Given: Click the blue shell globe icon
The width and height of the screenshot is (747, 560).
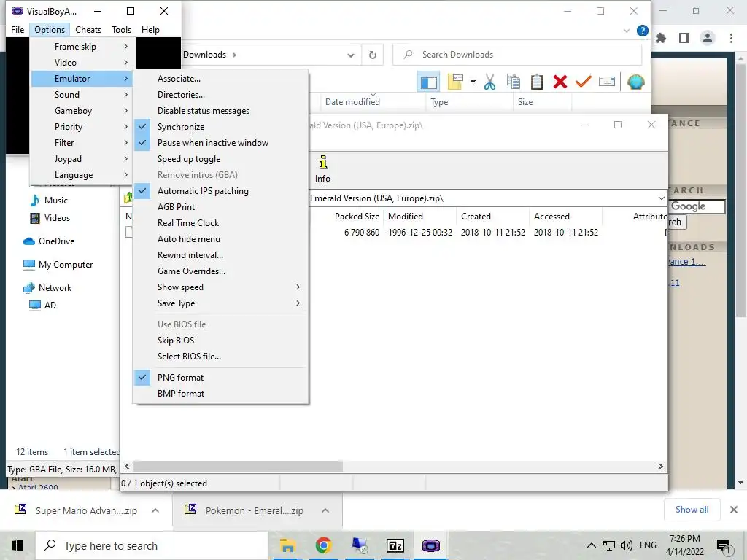Looking at the screenshot, I should point(635,82).
